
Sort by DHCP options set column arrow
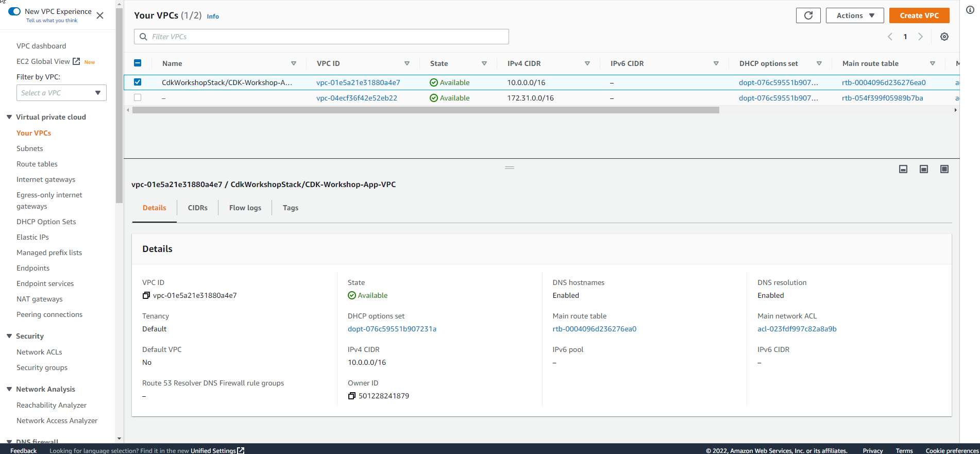(819, 63)
